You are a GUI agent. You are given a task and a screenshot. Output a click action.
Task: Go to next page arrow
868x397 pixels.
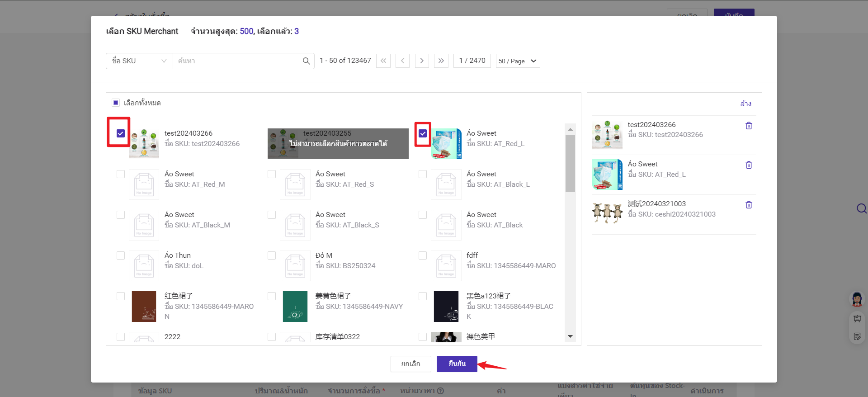(422, 61)
